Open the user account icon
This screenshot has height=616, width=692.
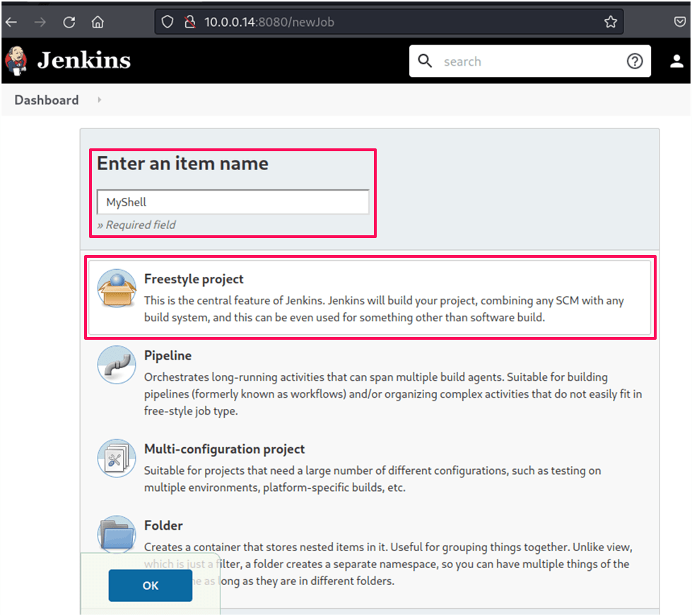tap(676, 61)
